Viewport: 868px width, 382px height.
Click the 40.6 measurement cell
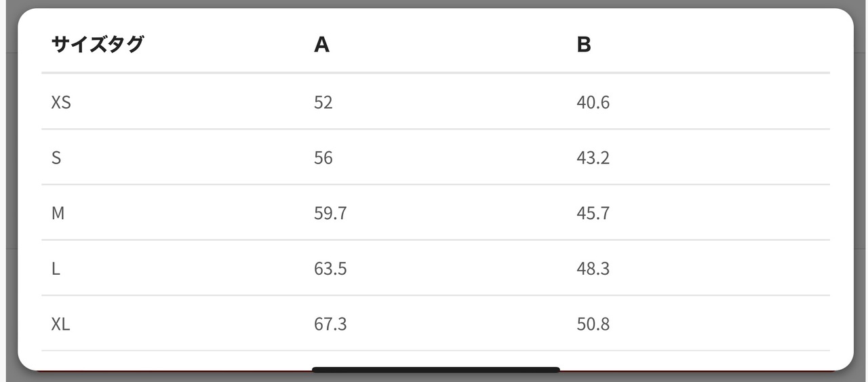pos(593,102)
